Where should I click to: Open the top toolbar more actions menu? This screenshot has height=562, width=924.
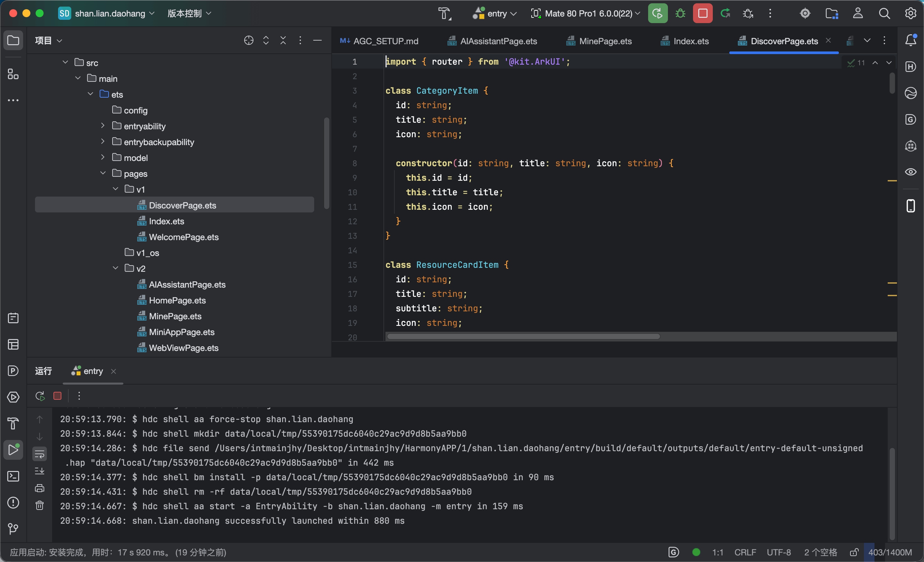tap(770, 14)
